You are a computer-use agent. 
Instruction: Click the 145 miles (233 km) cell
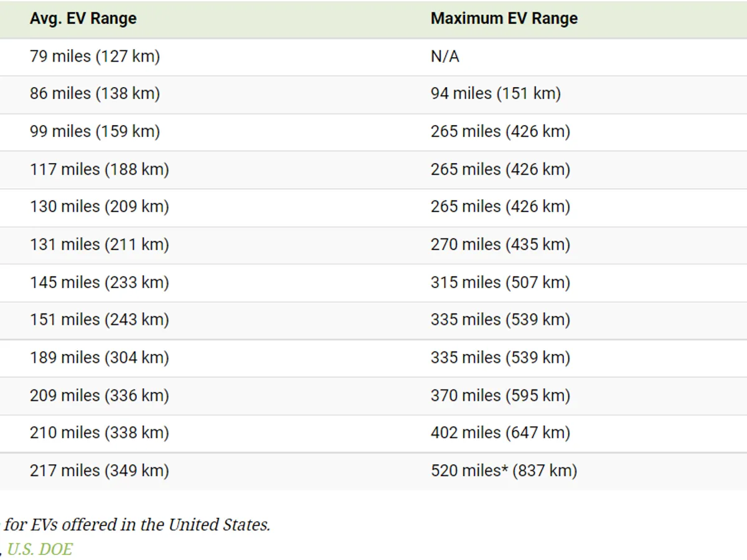click(x=99, y=282)
